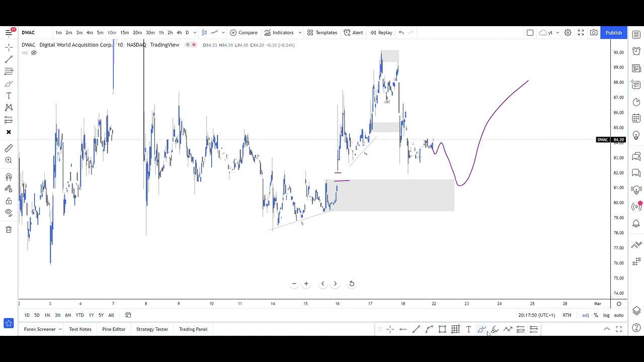Viewport: 644px width, 362px height.
Task: Select the ruler measure tool
Action: (9, 148)
